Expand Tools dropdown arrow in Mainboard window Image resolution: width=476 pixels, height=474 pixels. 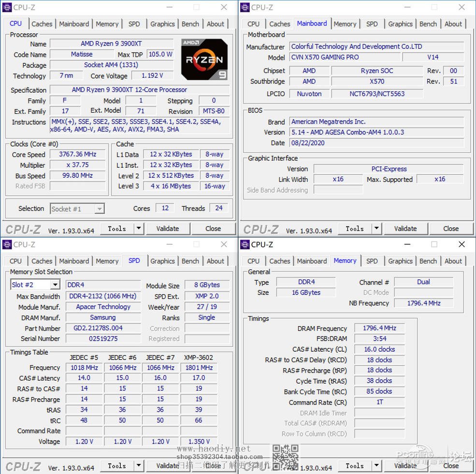[x=376, y=229]
